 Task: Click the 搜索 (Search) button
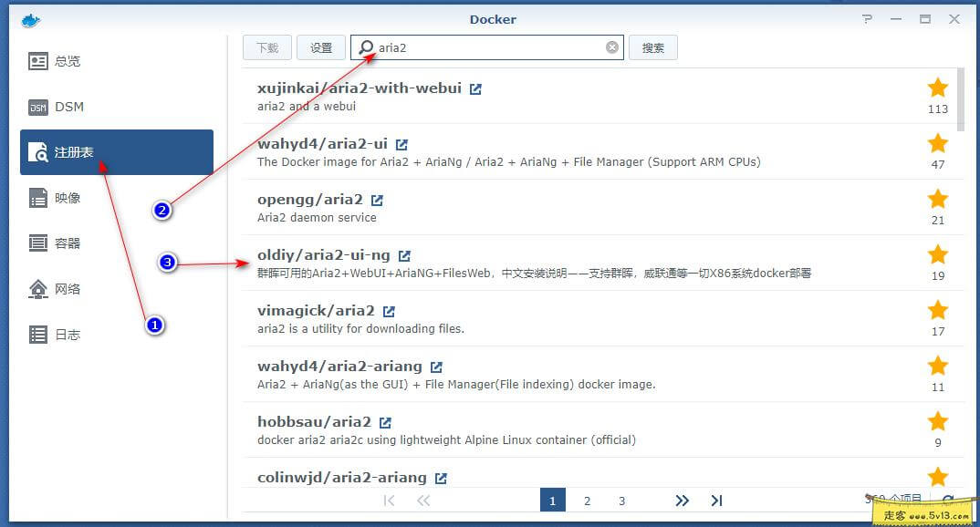click(652, 47)
